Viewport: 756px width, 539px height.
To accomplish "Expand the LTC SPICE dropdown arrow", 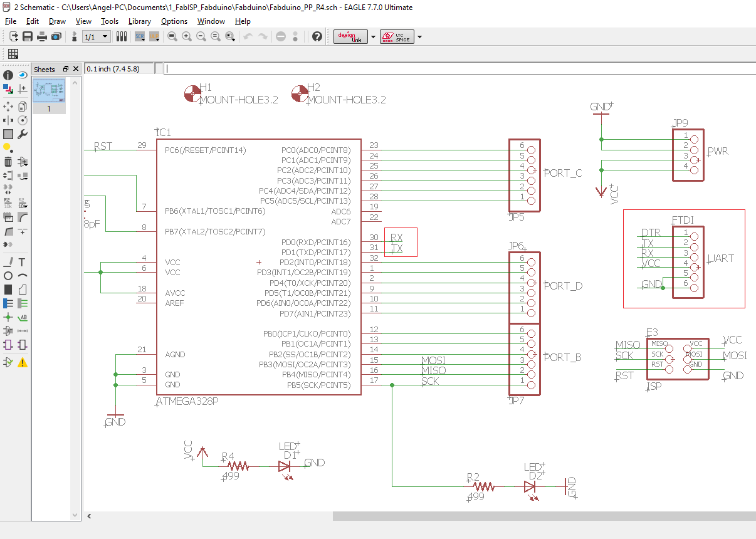I will 419,37.
